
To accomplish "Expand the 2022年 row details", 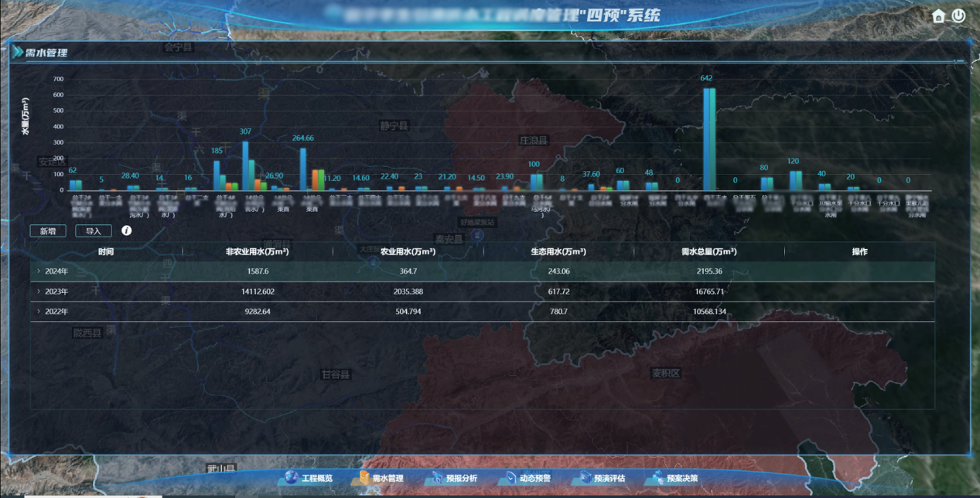I will coord(39,312).
